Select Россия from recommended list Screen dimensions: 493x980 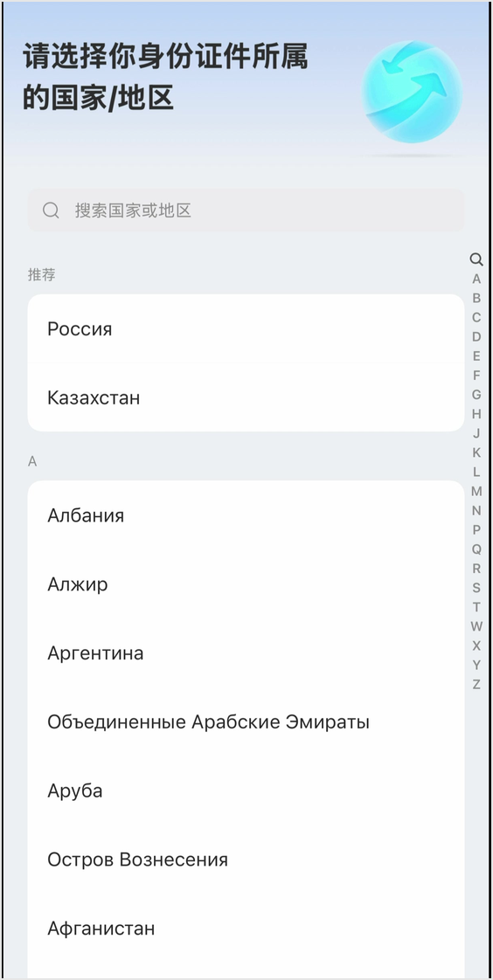[x=246, y=328]
